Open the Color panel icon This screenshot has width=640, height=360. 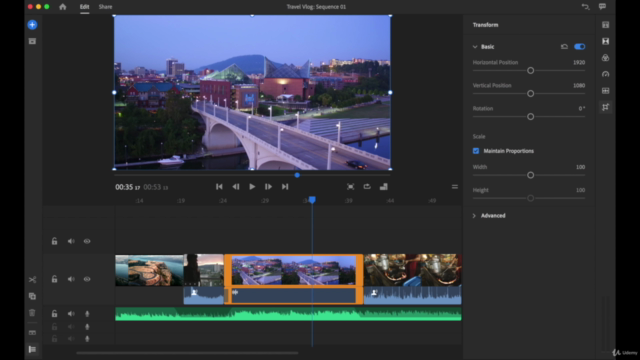click(605, 58)
